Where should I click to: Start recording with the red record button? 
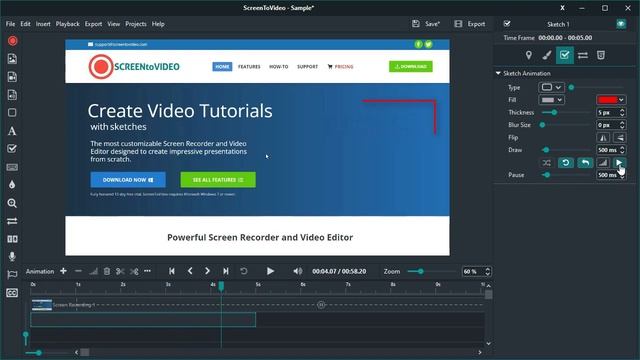click(13, 41)
